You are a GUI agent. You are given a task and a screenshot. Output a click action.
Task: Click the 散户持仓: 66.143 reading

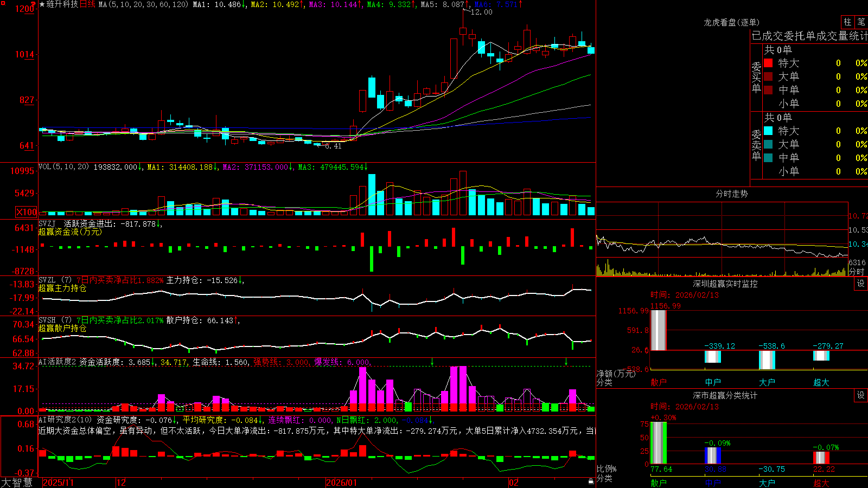[200, 320]
